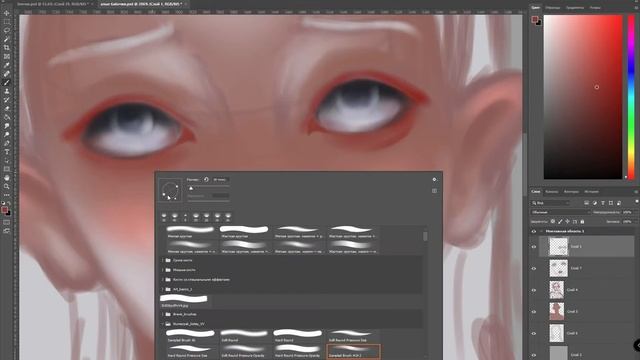Hide layer Слой 7
The width and height of the screenshot is (640, 360).
tap(534, 268)
